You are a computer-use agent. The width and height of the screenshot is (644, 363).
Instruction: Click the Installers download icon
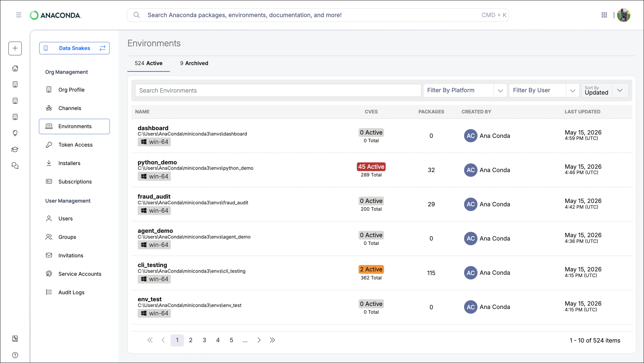click(x=49, y=163)
